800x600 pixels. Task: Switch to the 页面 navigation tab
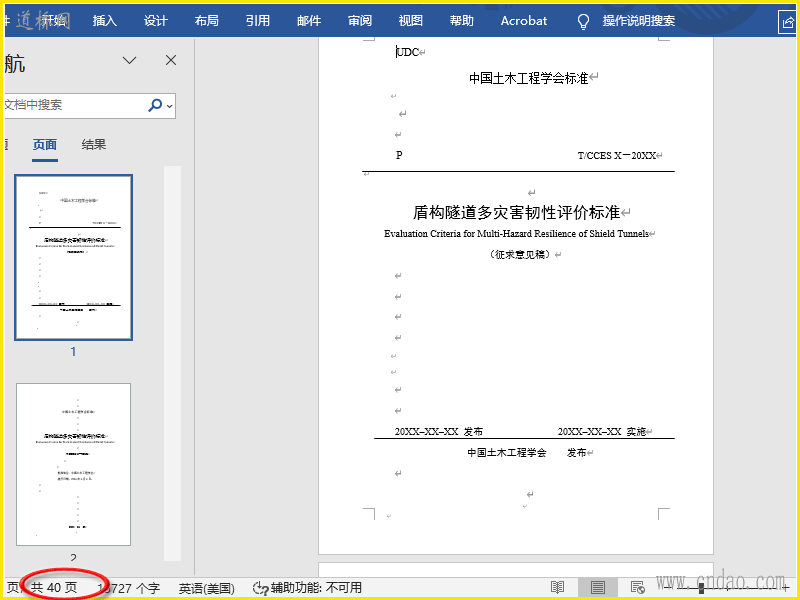click(45, 145)
